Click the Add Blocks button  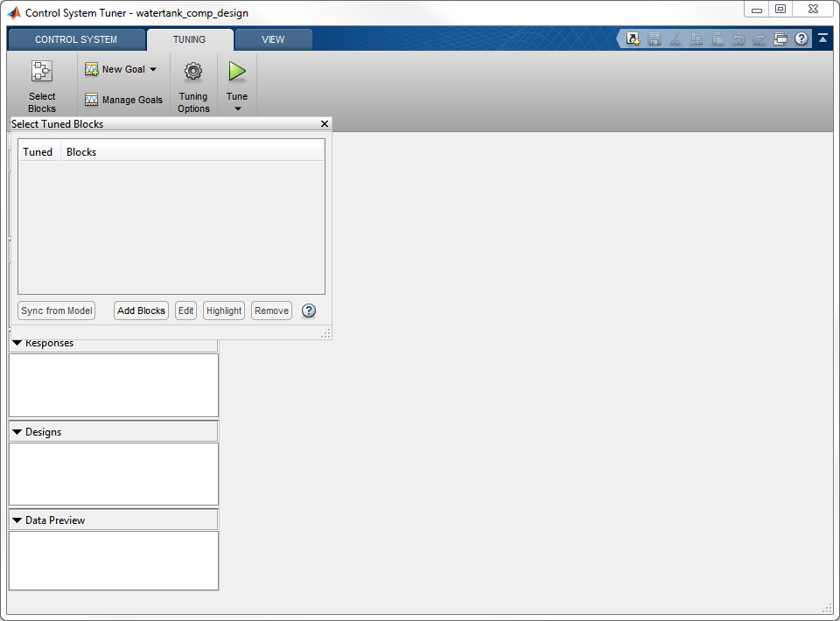tap(142, 310)
